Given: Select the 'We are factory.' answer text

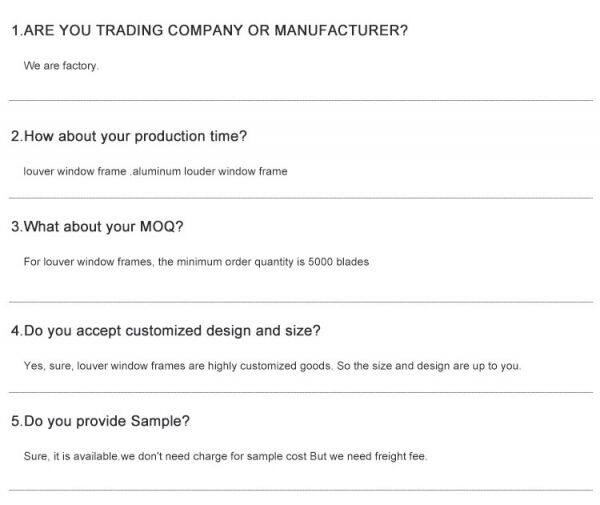Looking at the screenshot, I should [61, 66].
